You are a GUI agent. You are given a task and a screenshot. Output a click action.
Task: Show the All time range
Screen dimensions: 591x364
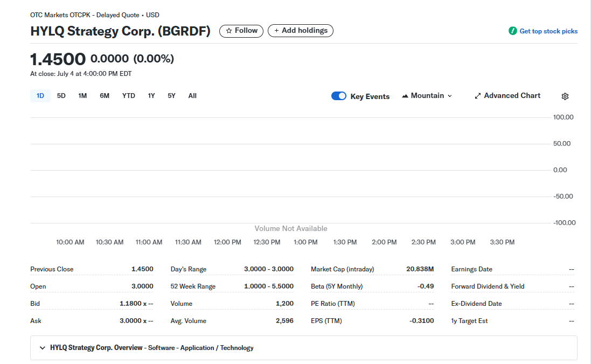(192, 96)
